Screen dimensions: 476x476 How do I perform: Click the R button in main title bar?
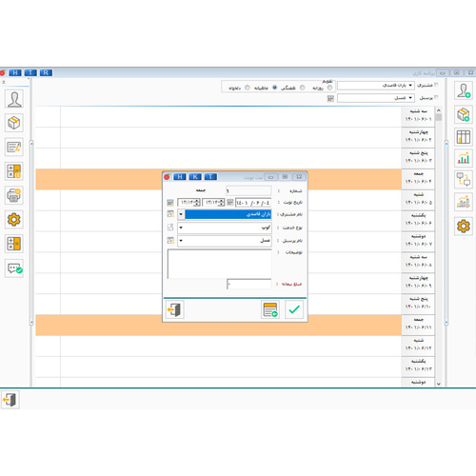click(x=46, y=73)
